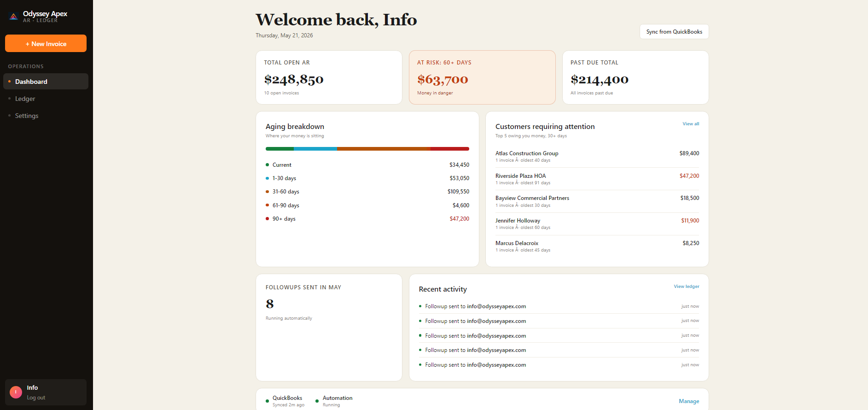Screen dimensions: 868x410
Task: Click the Customers requiring attention title
Action: tap(545, 127)
